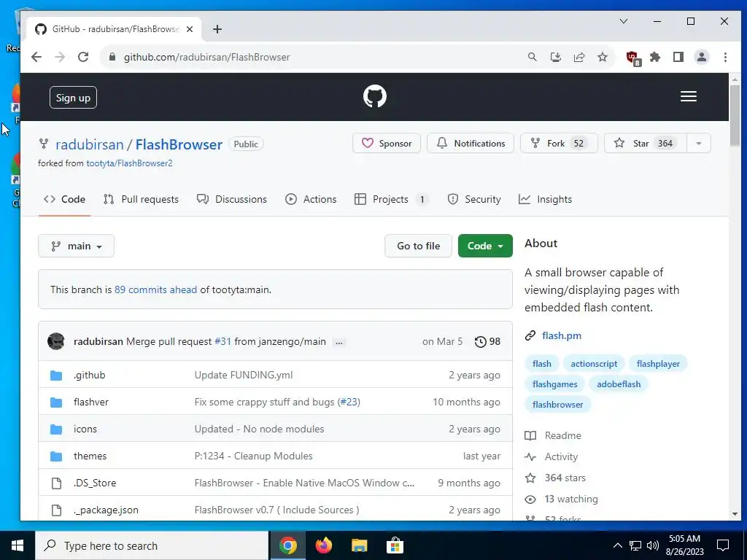Select the flashplayer topic tag
The width and height of the screenshot is (747, 560).
pos(658,364)
